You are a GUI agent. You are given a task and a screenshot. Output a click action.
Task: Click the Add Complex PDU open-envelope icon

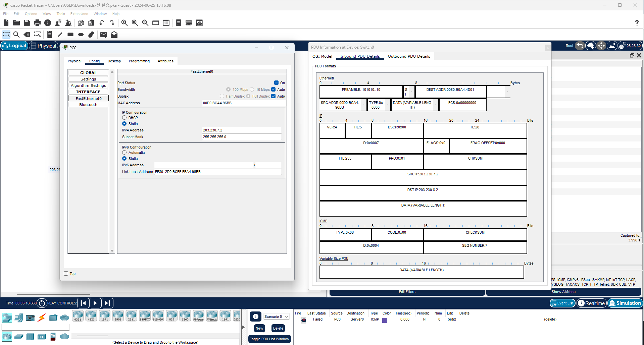[x=114, y=35]
